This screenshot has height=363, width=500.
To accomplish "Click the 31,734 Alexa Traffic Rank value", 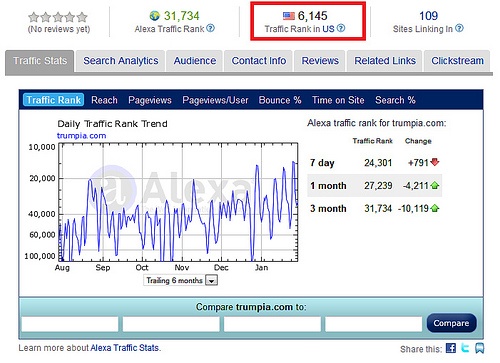I will [181, 16].
